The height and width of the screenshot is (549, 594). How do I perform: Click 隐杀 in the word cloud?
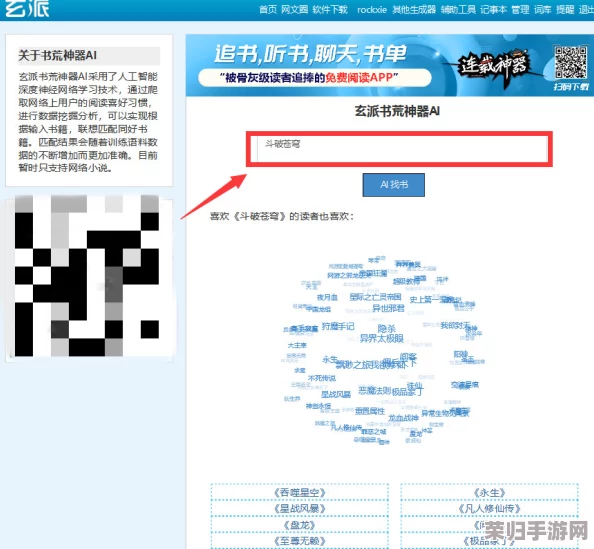pyautogui.click(x=386, y=328)
